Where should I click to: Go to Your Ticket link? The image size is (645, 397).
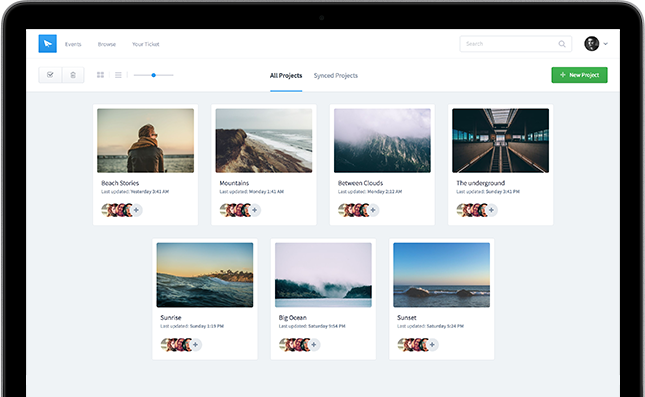click(x=146, y=44)
